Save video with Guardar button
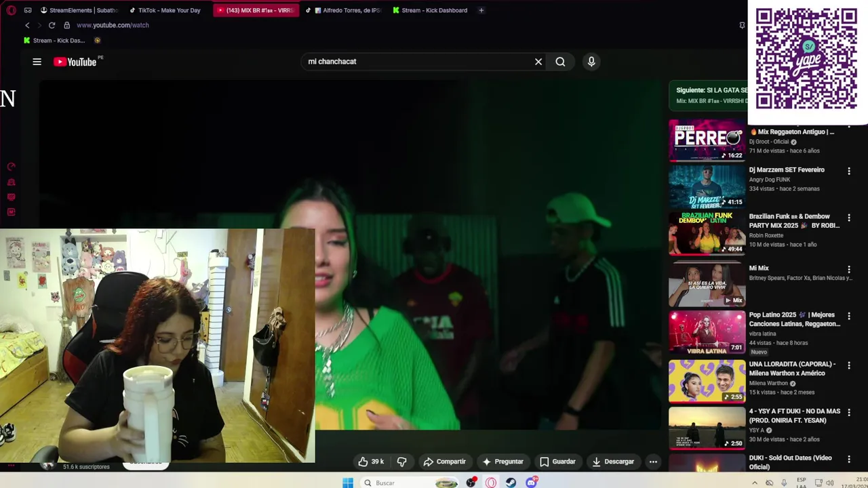 [x=557, y=462]
